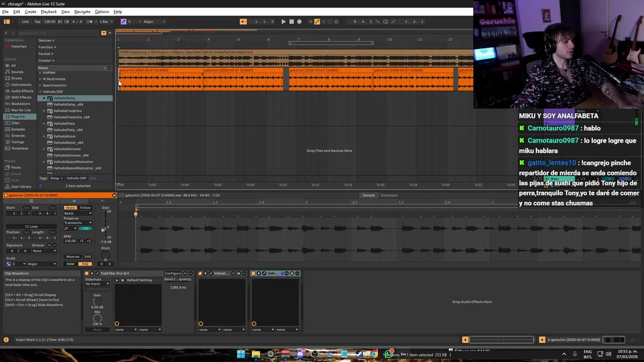Adjust the clip Gain slider
The image size is (644, 362).
[x=104, y=224]
